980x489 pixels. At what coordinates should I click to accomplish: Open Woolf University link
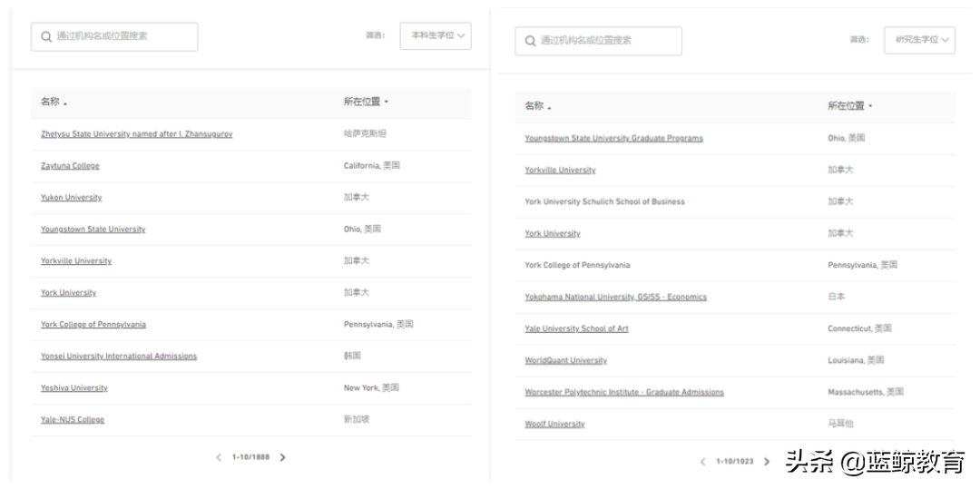tap(554, 424)
